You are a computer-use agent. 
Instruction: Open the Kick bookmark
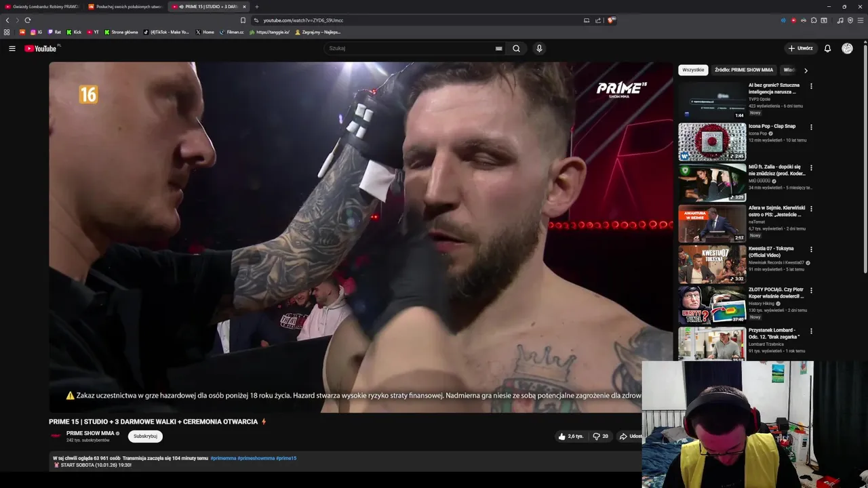point(74,32)
